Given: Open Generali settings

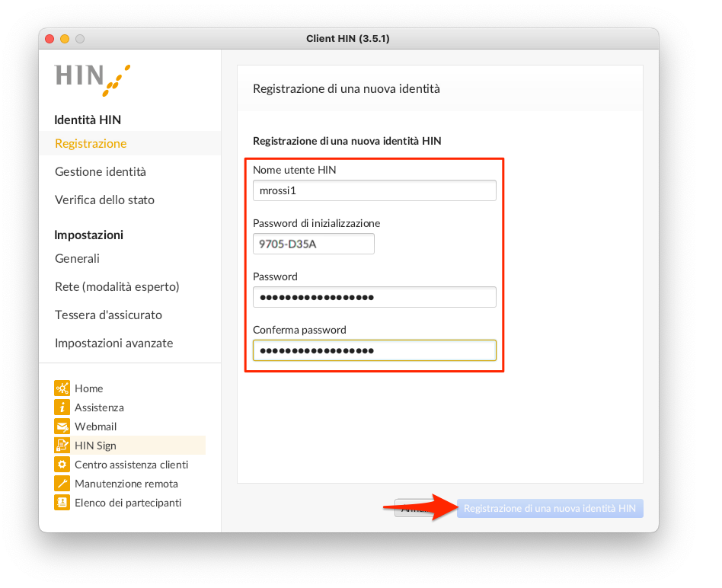Looking at the screenshot, I should 77,258.
